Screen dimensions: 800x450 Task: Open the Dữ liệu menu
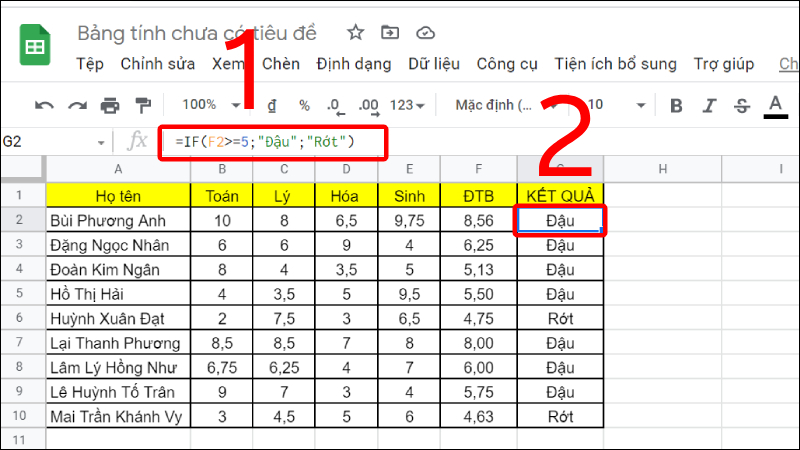coord(434,64)
